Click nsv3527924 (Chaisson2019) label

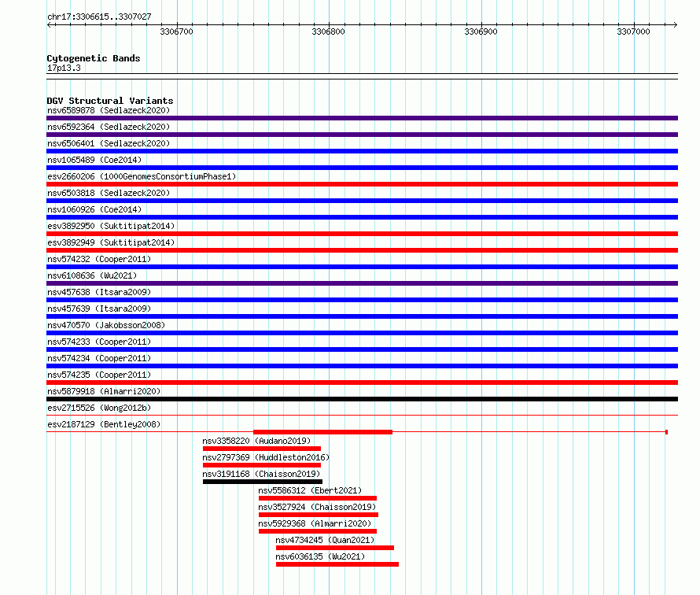coord(317,507)
